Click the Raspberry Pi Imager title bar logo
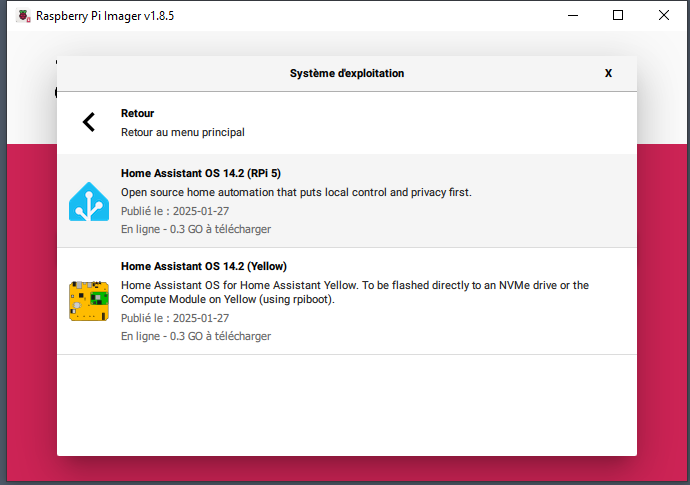Viewport: 690px width, 485px height. point(23,16)
